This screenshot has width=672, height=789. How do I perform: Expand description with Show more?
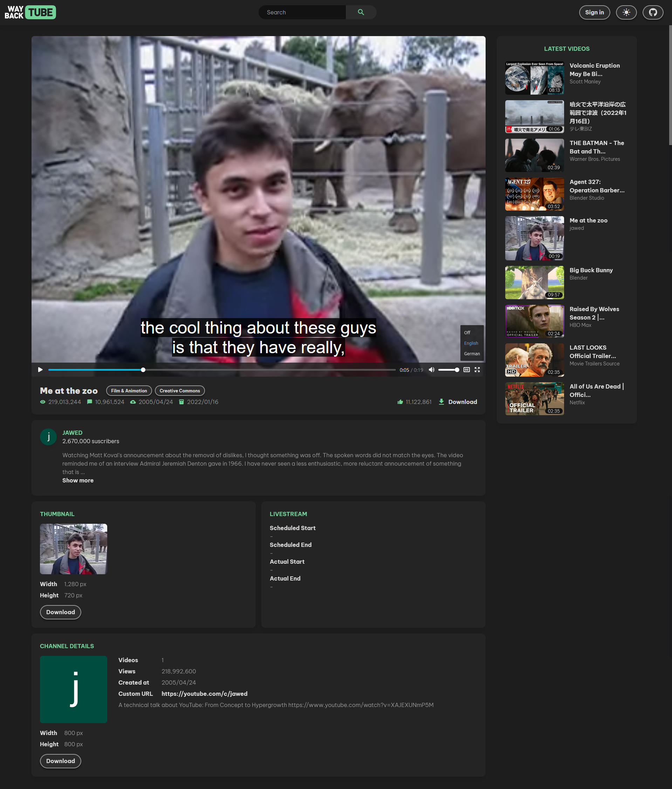[x=78, y=480]
